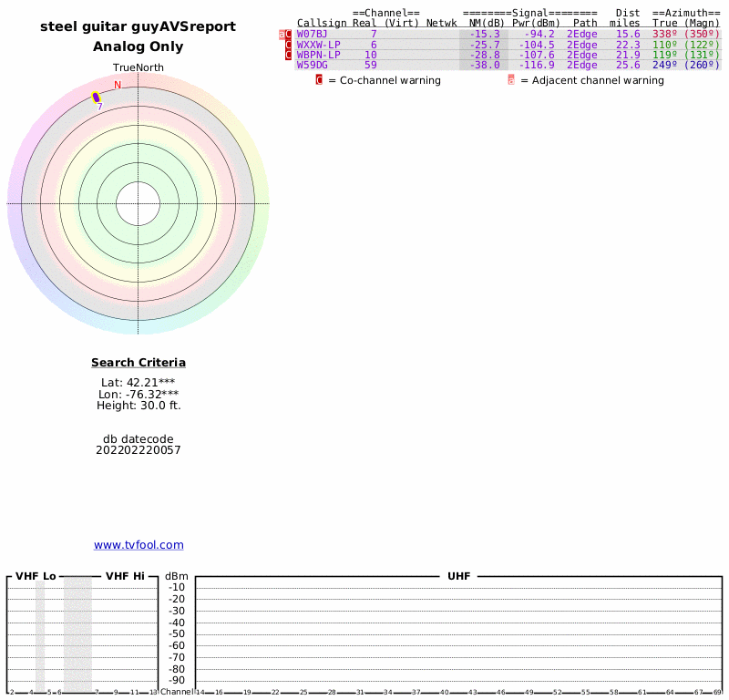The height and width of the screenshot is (700, 729).
Task: Click magnetic azimuth (350º)
Action: pos(702,34)
